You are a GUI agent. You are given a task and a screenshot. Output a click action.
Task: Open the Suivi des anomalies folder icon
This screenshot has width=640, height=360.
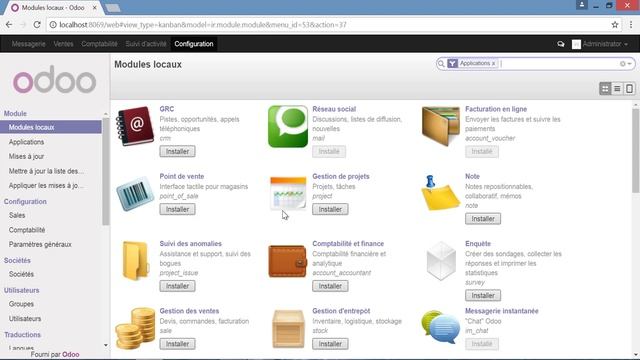(135, 261)
